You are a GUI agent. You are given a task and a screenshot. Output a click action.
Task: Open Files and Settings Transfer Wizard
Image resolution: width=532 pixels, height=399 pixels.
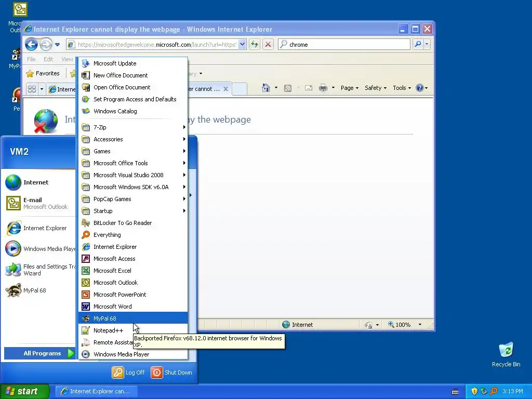pos(39,270)
